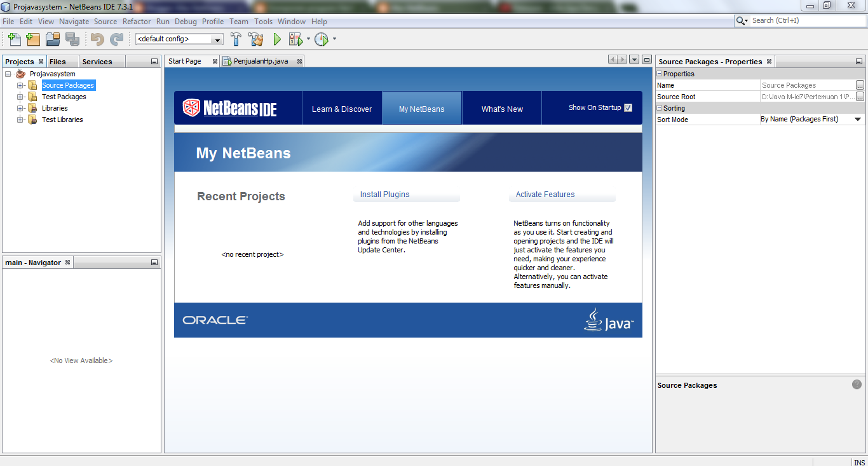
Task: Clean and Build project using hammer-and-broom icon
Action: pyautogui.click(x=255, y=39)
